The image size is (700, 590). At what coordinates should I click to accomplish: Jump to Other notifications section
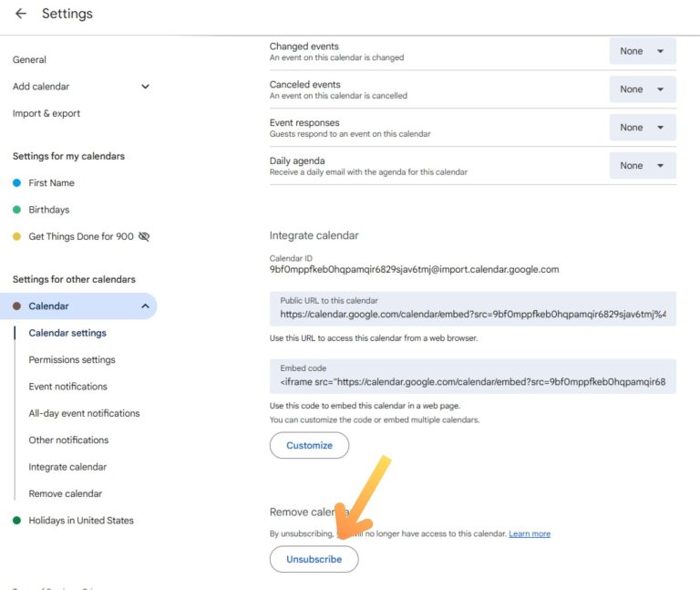coord(68,440)
